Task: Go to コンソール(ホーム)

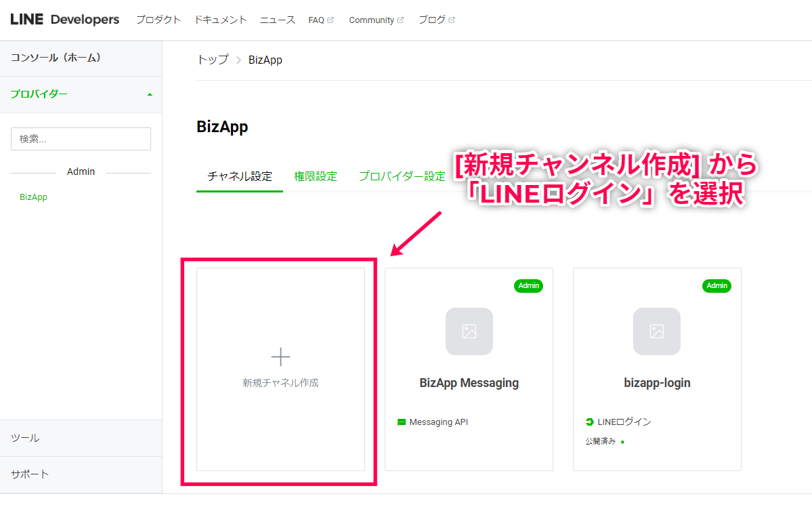Action: tap(81, 58)
